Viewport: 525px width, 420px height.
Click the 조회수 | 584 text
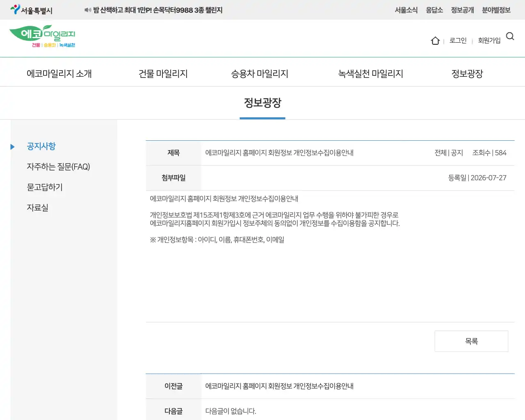point(489,153)
